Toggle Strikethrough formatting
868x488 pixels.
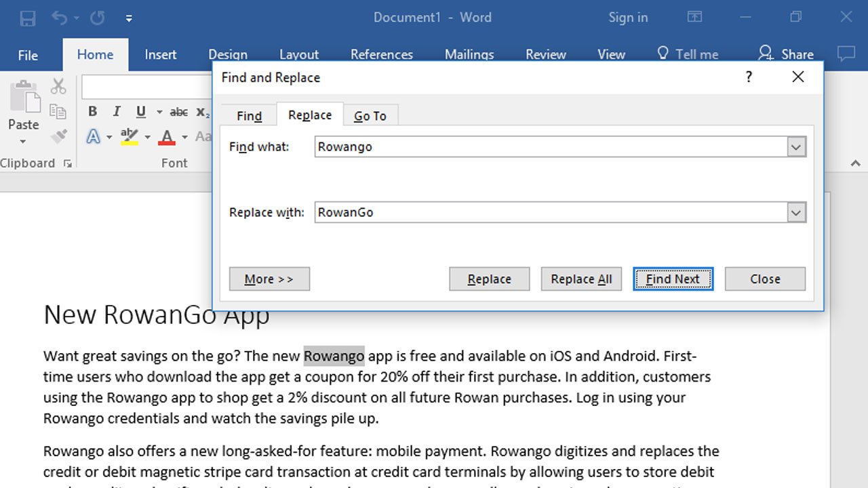pyautogui.click(x=179, y=112)
